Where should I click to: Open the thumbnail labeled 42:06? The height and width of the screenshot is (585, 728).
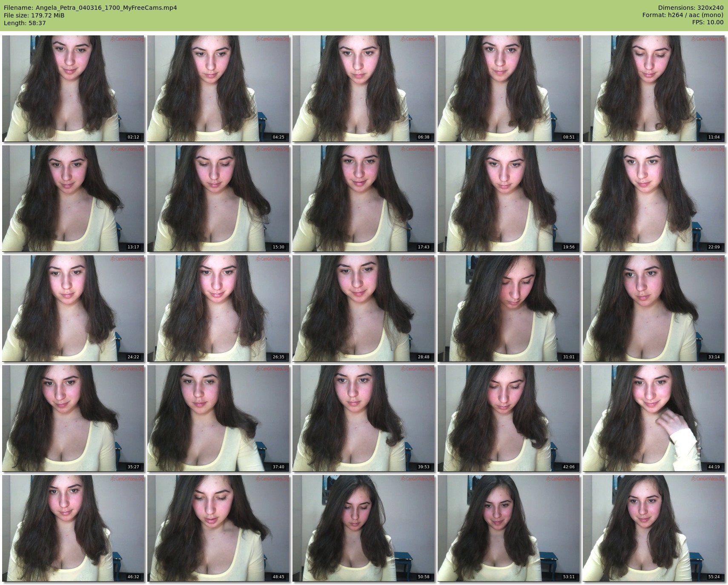[x=509, y=418]
